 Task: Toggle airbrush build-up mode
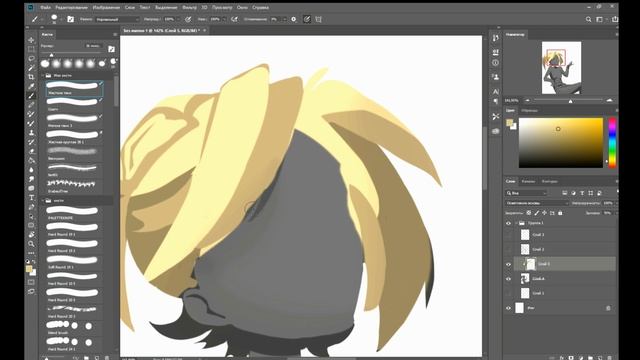tap(234, 19)
